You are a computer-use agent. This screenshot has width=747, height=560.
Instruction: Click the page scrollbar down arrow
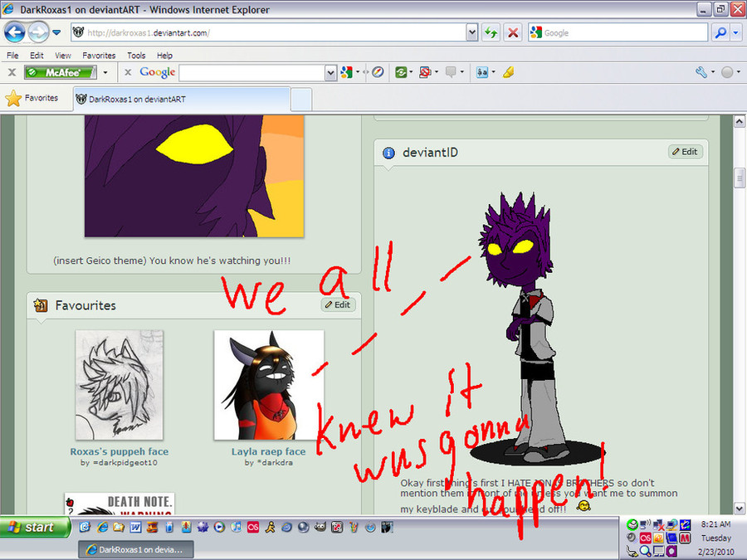click(739, 508)
